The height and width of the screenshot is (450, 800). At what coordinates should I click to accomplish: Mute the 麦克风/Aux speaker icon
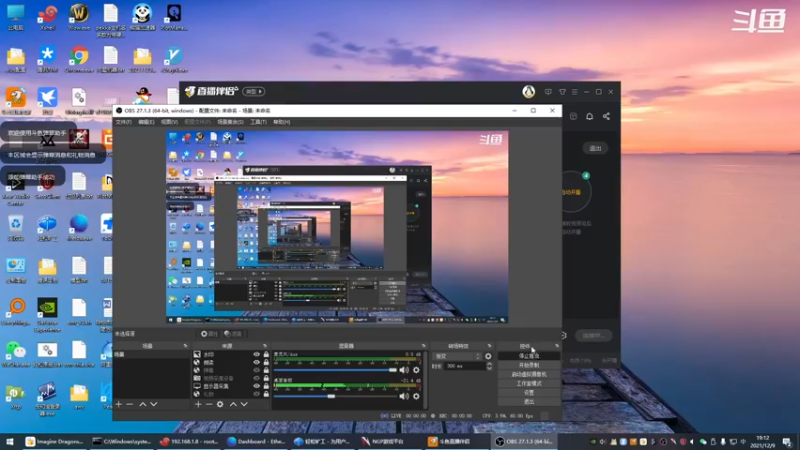tap(404, 370)
